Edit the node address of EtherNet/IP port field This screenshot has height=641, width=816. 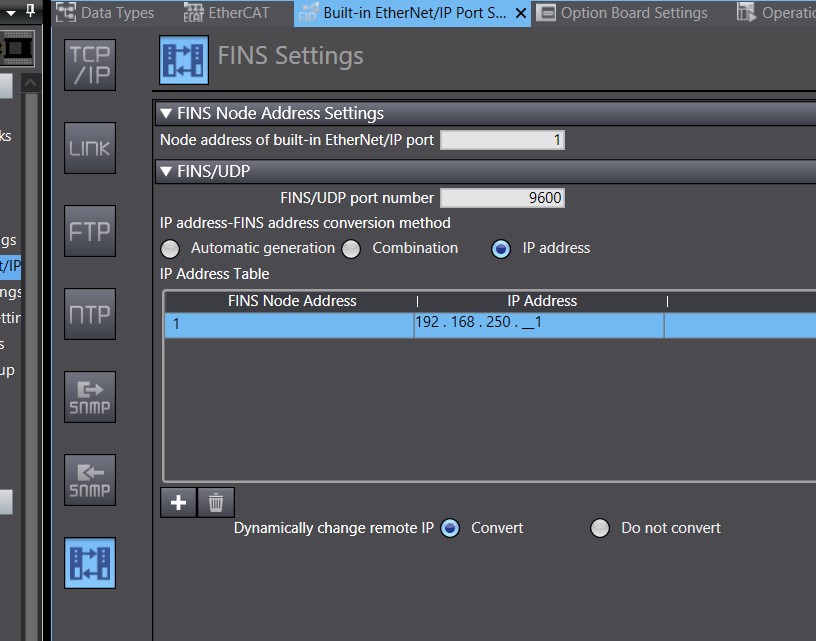(502, 140)
